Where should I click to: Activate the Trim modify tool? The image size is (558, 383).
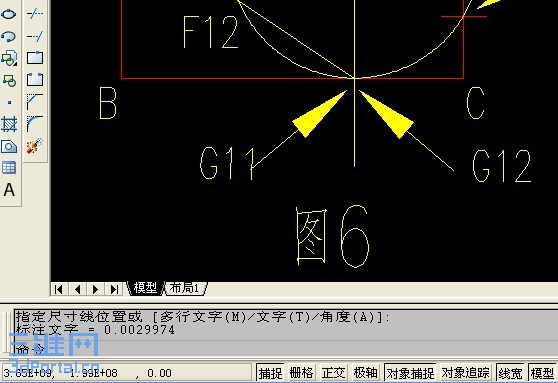point(35,14)
